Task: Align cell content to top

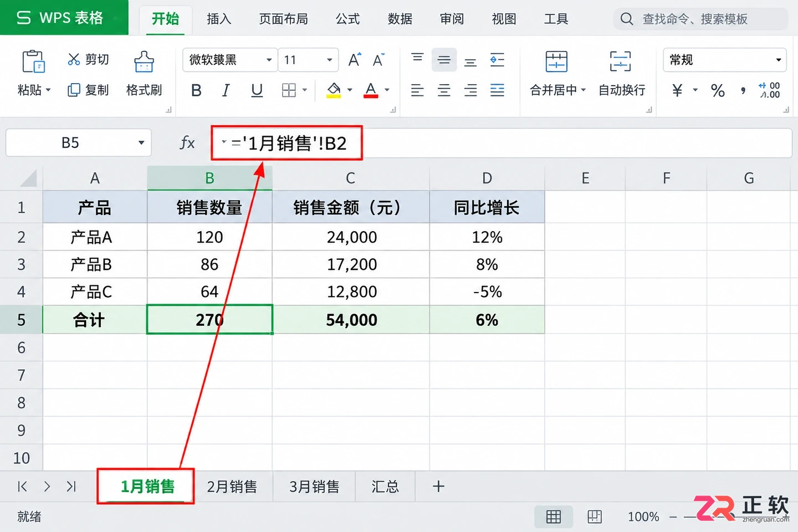Action: point(417,58)
